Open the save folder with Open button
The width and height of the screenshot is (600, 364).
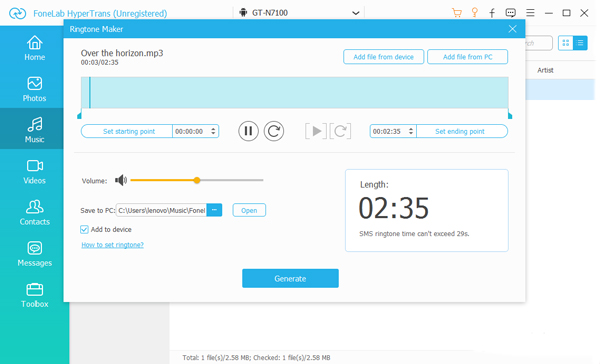pos(249,210)
